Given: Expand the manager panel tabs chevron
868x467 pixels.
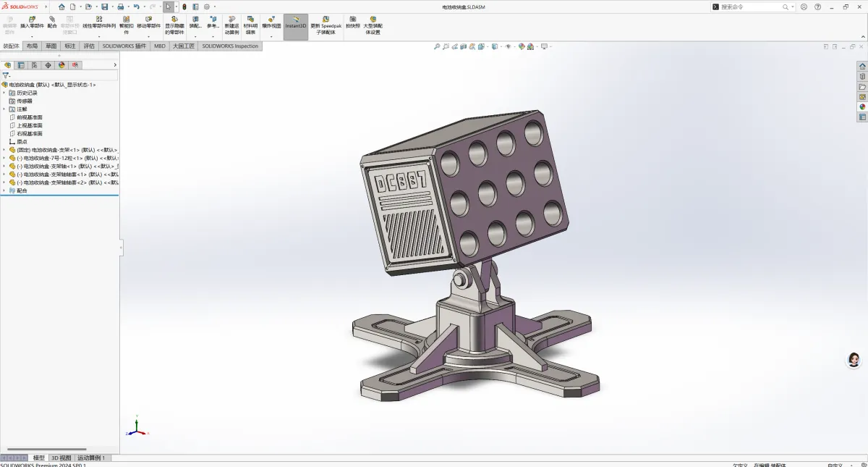Looking at the screenshot, I should coord(115,65).
